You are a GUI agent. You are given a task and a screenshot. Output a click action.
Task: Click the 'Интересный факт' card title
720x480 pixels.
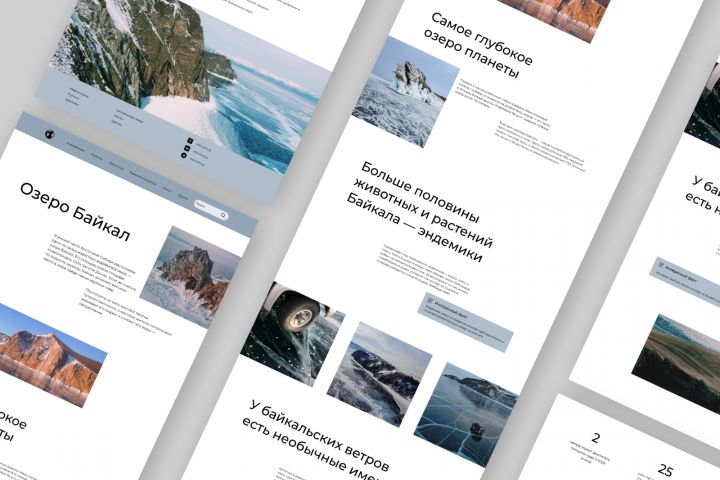pos(451,310)
